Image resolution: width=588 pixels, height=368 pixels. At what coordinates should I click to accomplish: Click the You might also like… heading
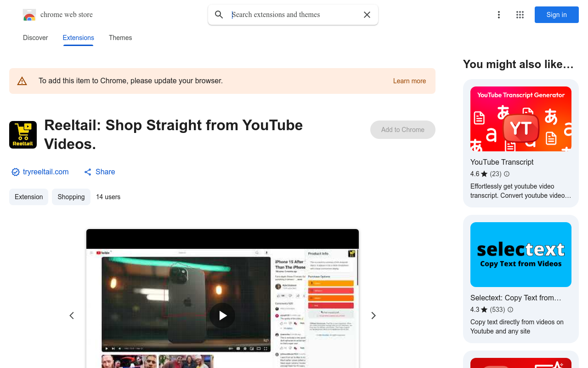coord(518,64)
